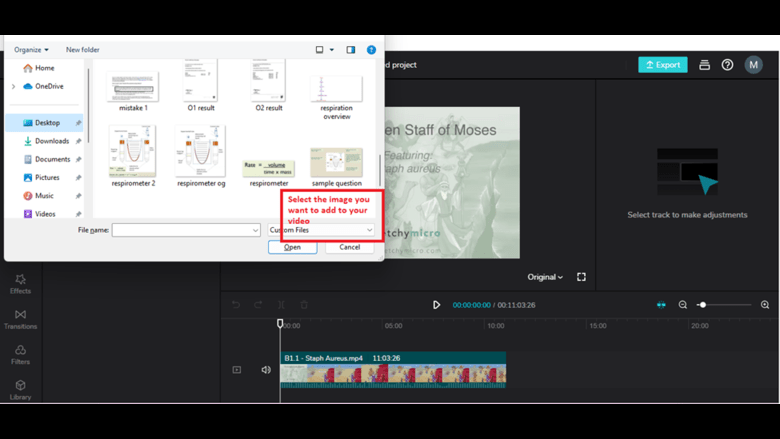Select the mistake 1 file

[x=133, y=92]
